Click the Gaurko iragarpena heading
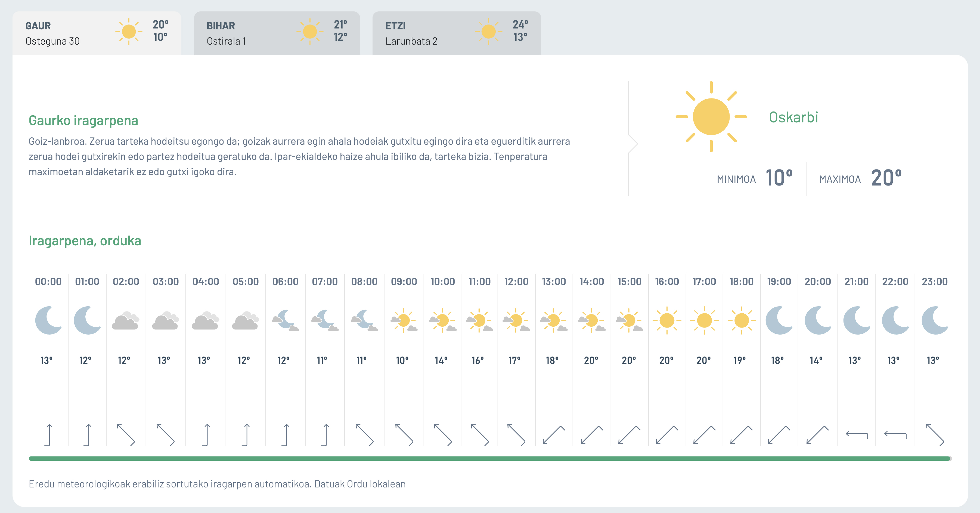The height and width of the screenshot is (513, 980). 83,120
